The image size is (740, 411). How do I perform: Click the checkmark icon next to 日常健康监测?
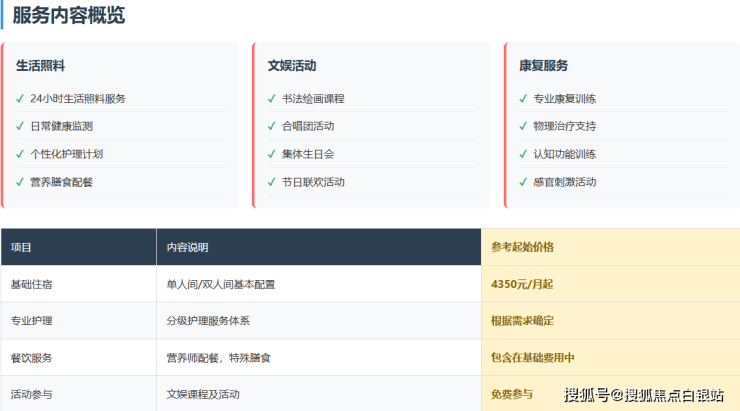20,127
